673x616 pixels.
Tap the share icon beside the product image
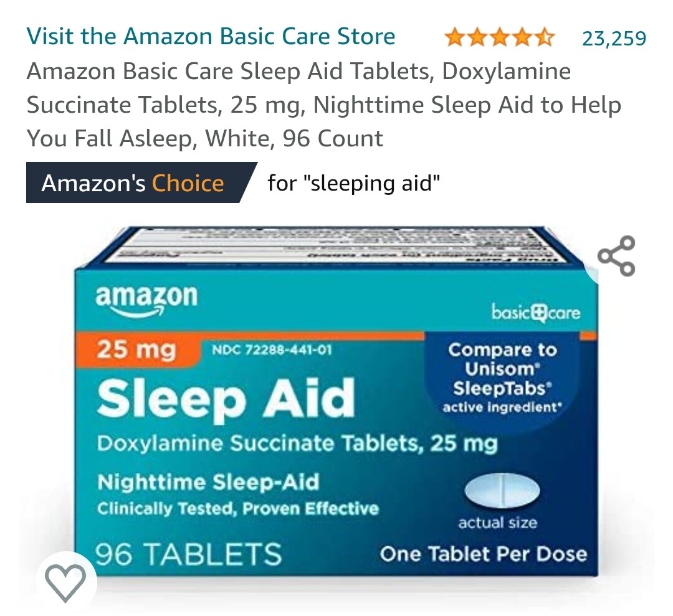616,255
